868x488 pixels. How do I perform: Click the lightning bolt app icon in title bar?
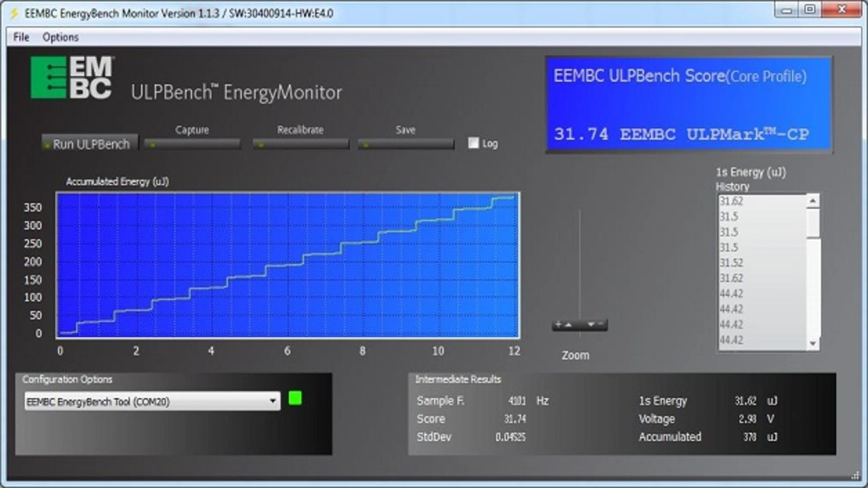coord(14,13)
